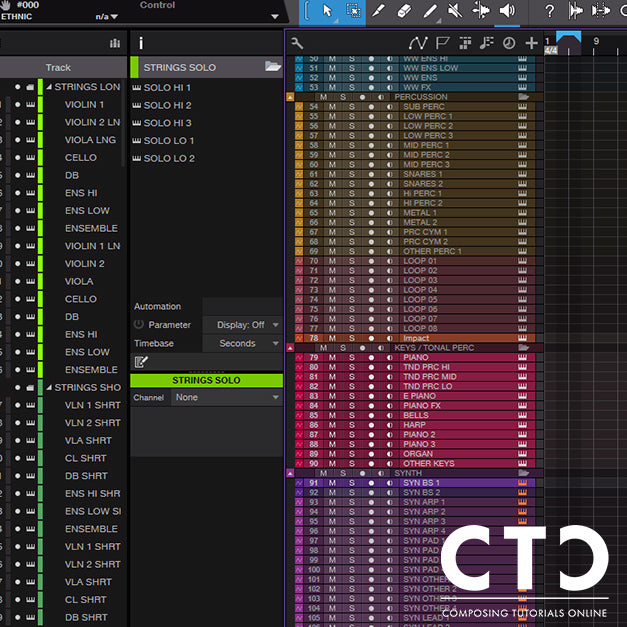Click the add tracks plus icon
This screenshot has width=627, height=627.
pos(531,43)
